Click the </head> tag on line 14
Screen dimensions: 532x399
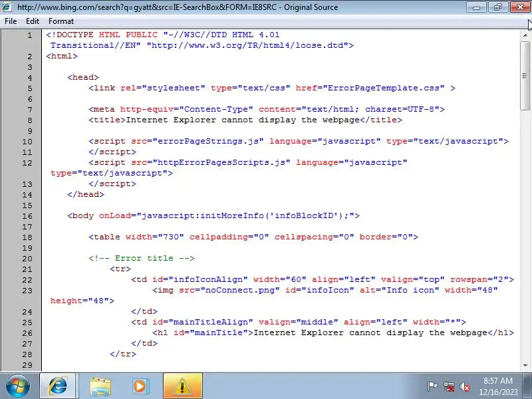coord(86,194)
